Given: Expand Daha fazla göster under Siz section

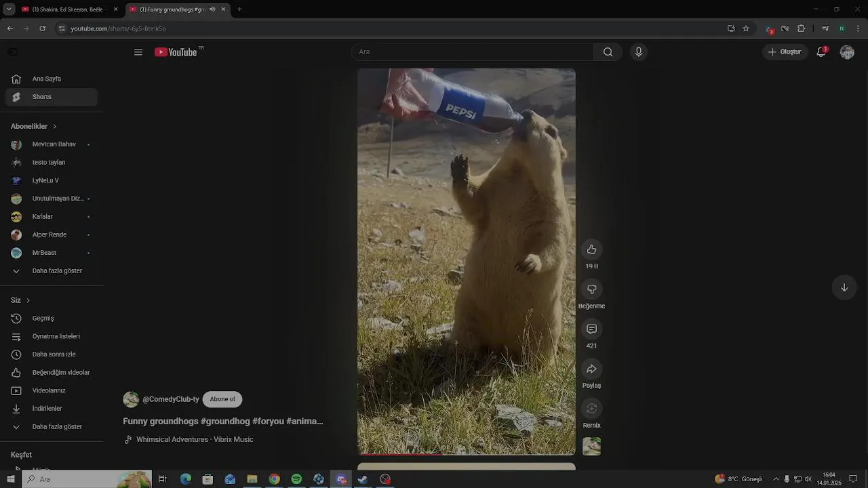Looking at the screenshot, I should 52,426.
